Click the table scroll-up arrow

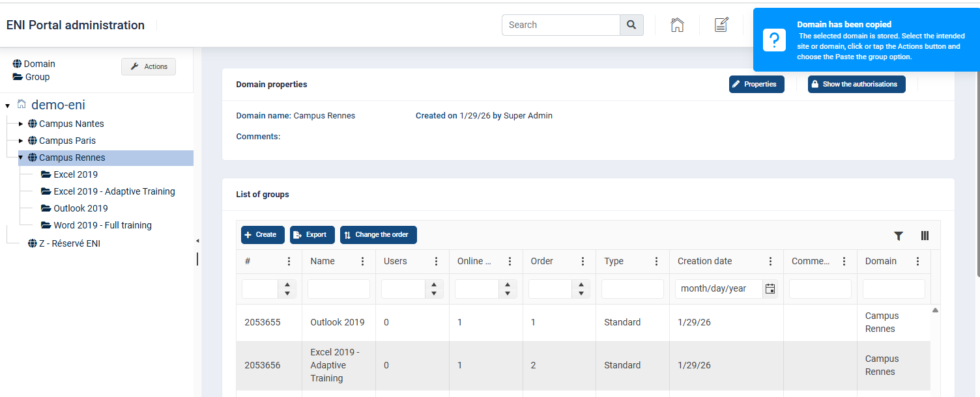tap(936, 310)
